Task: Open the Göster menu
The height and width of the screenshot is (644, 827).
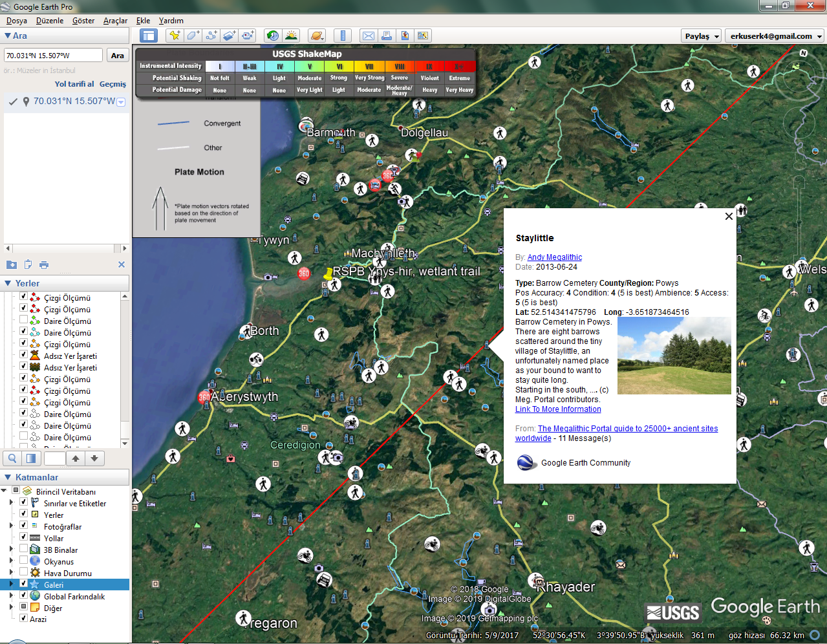Action: point(83,21)
